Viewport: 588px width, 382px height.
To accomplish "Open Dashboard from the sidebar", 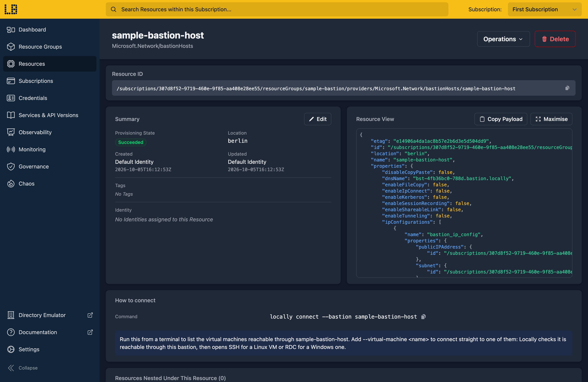I will [50, 30].
